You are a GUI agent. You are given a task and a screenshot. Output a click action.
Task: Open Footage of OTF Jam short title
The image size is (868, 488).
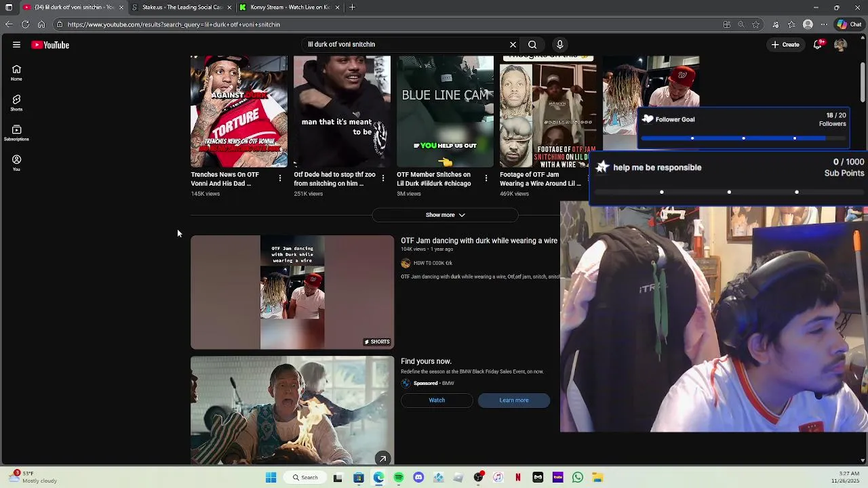[540, 179]
